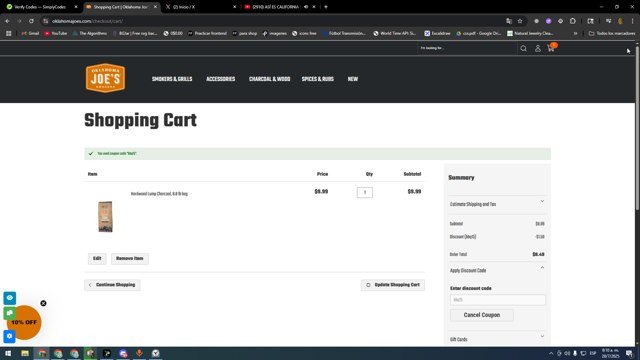Go back with the browser back arrow

point(7,21)
